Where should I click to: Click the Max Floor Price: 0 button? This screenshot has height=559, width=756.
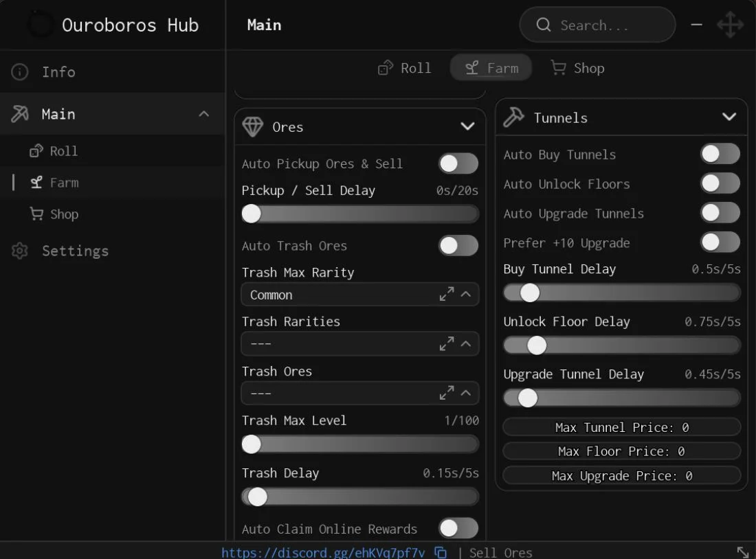click(621, 451)
